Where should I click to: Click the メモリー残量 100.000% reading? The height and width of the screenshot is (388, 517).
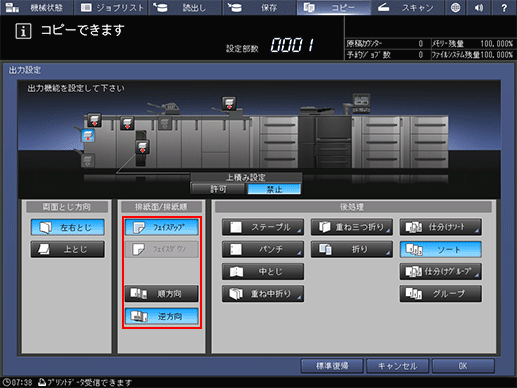tap(496, 44)
